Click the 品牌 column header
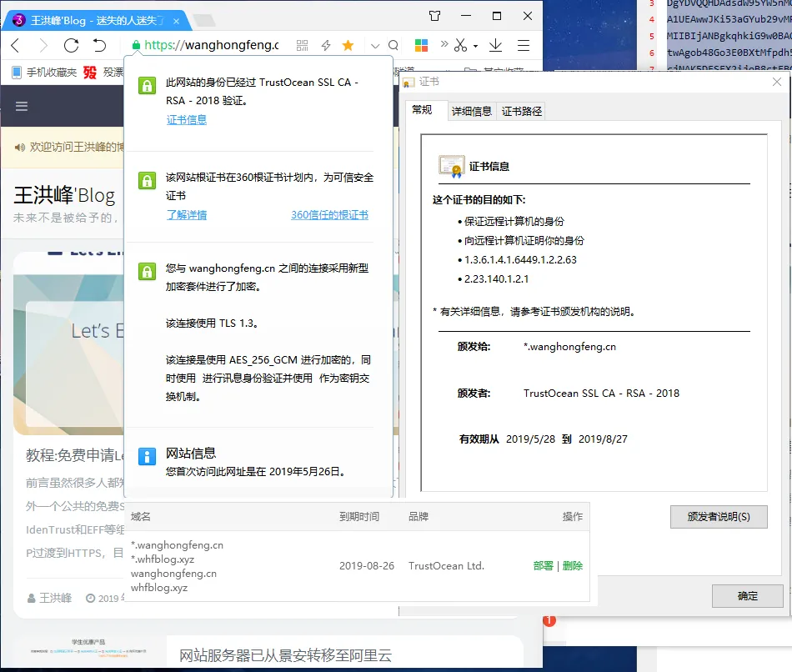The height and width of the screenshot is (672, 792). [x=419, y=516]
